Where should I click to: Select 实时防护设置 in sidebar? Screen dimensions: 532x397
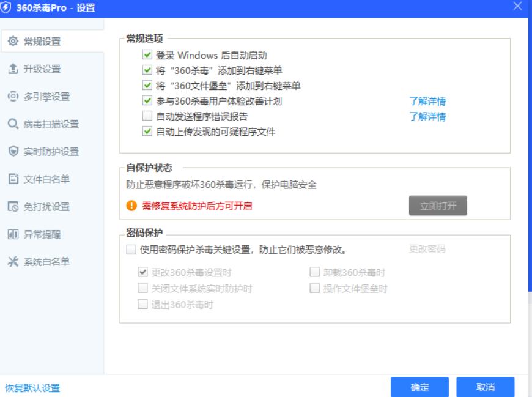click(52, 151)
